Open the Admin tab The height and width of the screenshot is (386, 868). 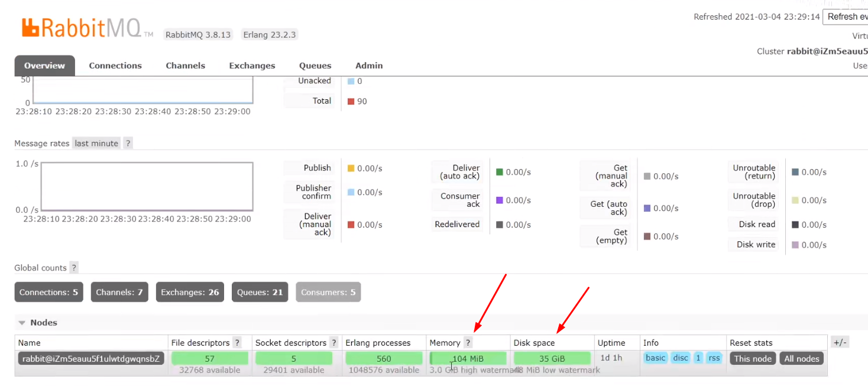[369, 66]
